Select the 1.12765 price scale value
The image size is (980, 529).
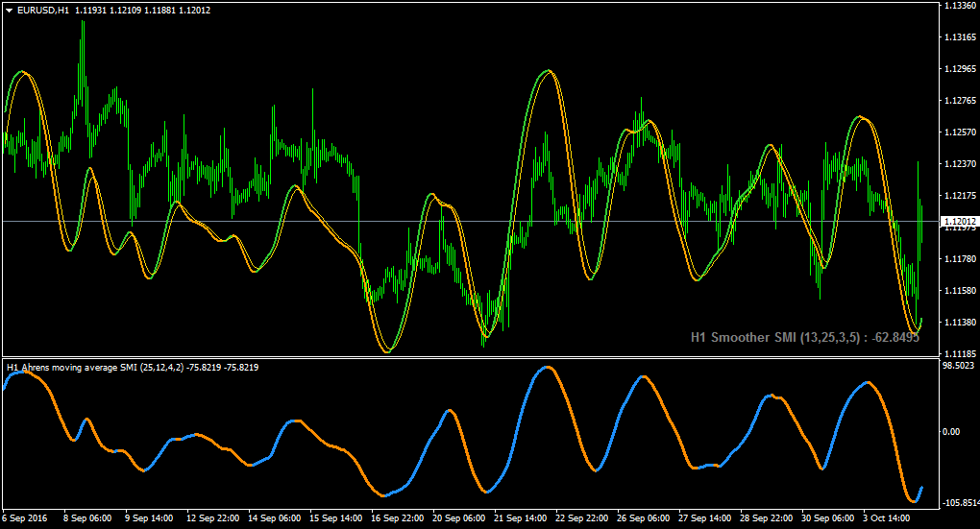960,101
